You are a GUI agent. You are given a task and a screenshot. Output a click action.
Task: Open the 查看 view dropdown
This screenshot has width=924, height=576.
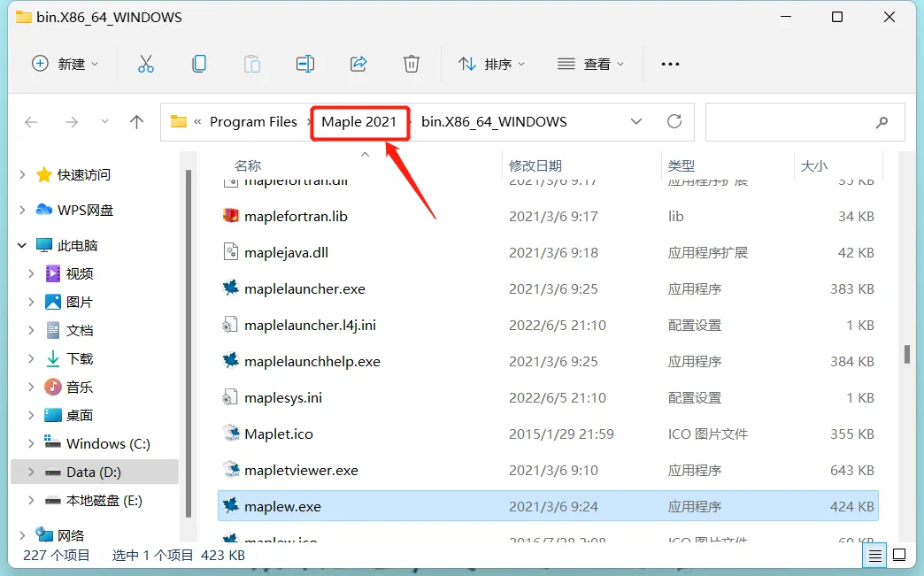click(x=591, y=63)
